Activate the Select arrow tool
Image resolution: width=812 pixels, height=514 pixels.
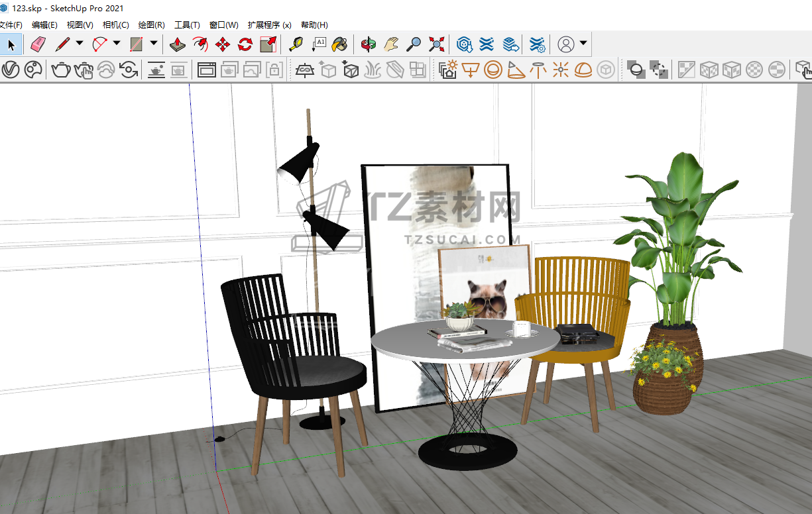pyautogui.click(x=11, y=44)
